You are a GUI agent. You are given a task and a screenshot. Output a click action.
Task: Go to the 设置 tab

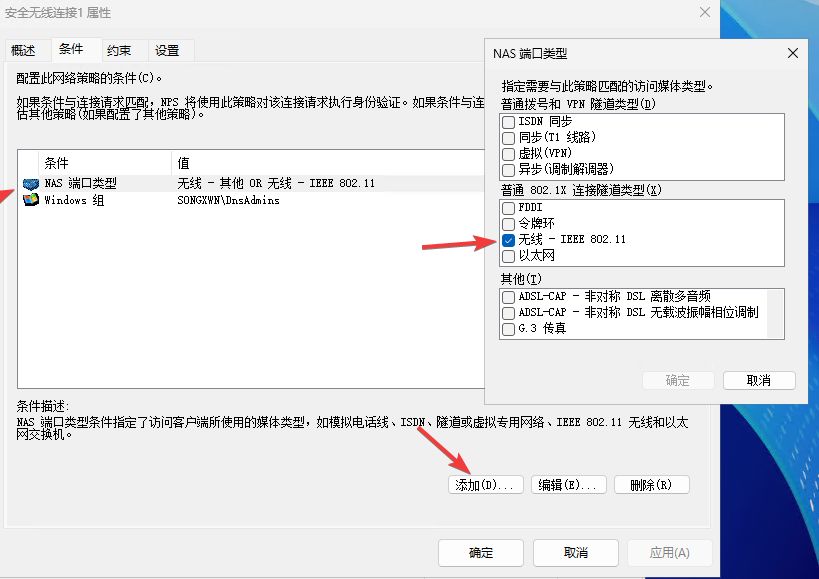point(167,51)
